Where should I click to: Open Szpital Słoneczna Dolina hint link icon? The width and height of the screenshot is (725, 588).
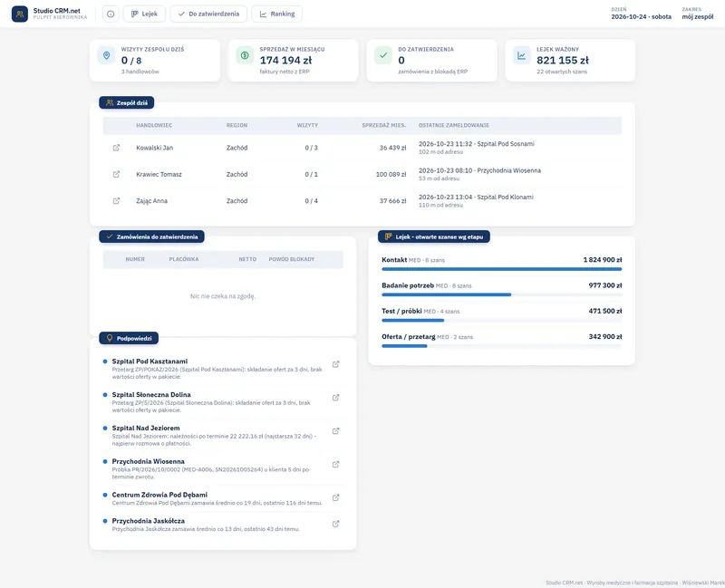pyautogui.click(x=335, y=398)
